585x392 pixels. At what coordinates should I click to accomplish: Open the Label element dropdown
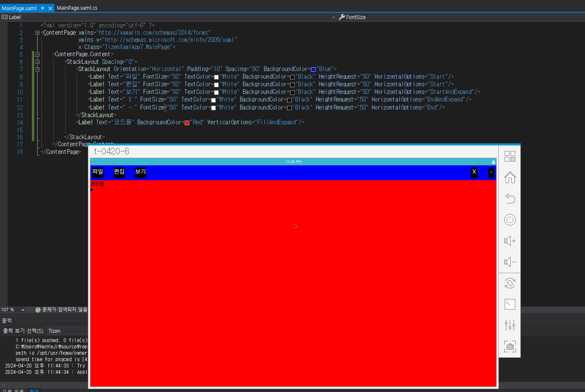click(x=168, y=17)
